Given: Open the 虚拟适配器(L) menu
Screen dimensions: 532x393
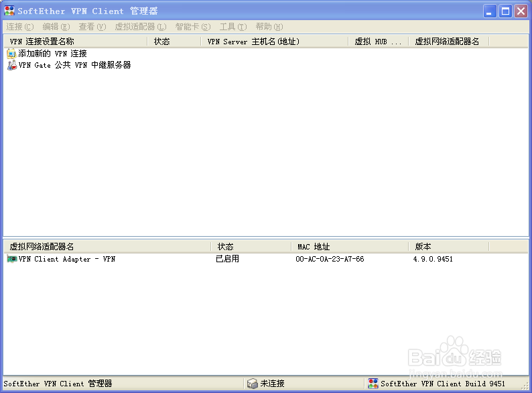Looking at the screenshot, I should pos(141,27).
